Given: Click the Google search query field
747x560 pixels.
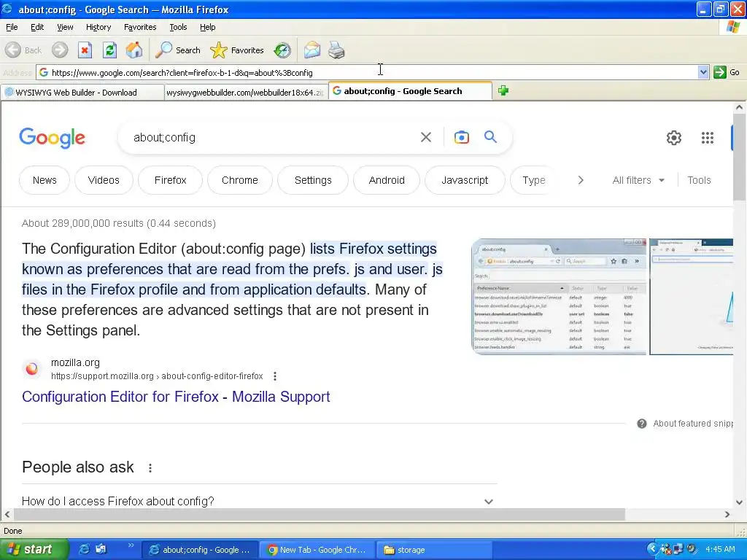Looking at the screenshot, I should pyautogui.click(x=271, y=138).
